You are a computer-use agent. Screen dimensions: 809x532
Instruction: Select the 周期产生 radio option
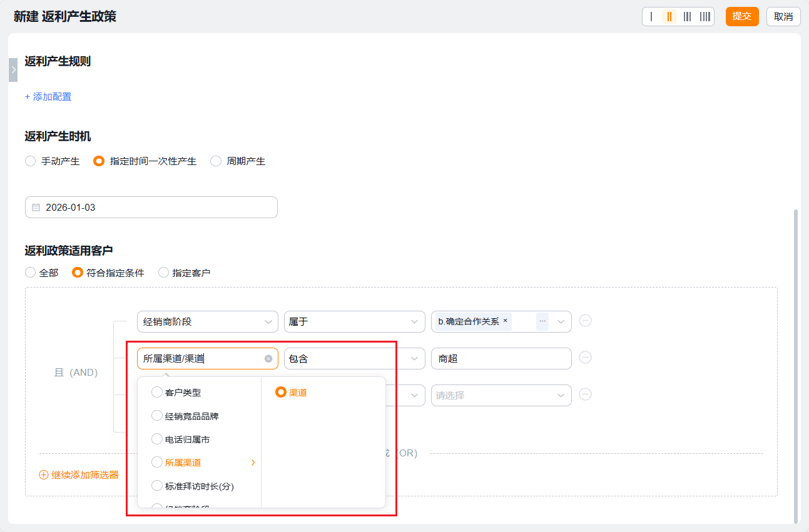tap(216, 161)
